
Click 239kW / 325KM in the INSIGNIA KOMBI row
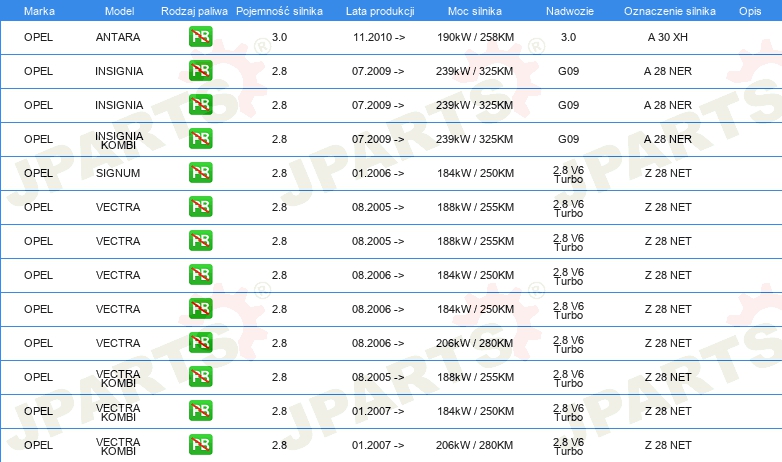coord(474,139)
